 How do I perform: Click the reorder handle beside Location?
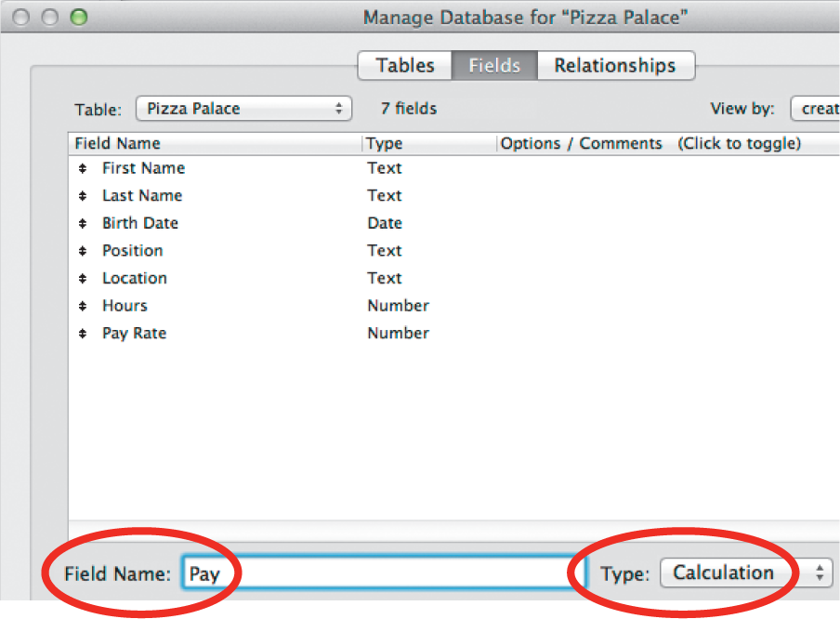pyautogui.click(x=83, y=279)
